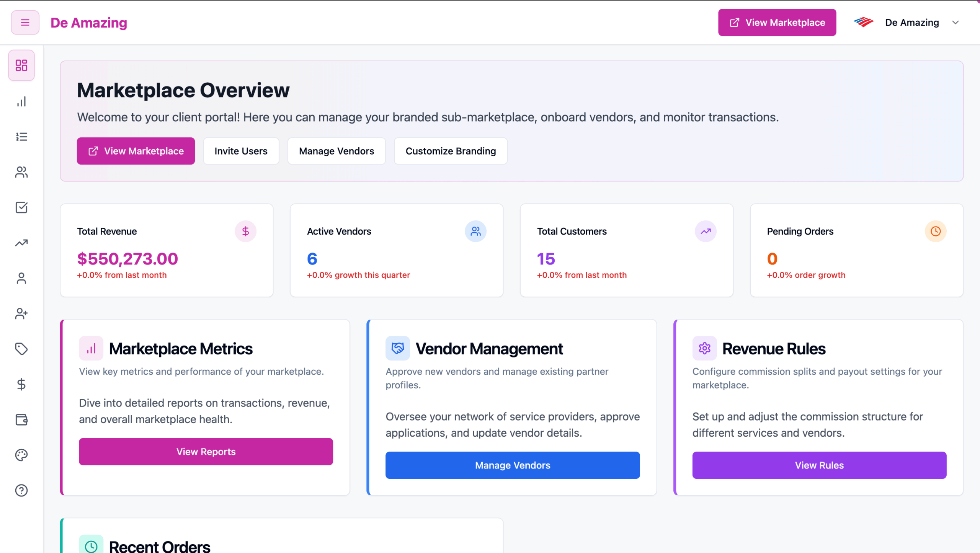This screenshot has height=553, width=980.
Task: Open the palette branding sidebar icon
Action: pos(21,455)
